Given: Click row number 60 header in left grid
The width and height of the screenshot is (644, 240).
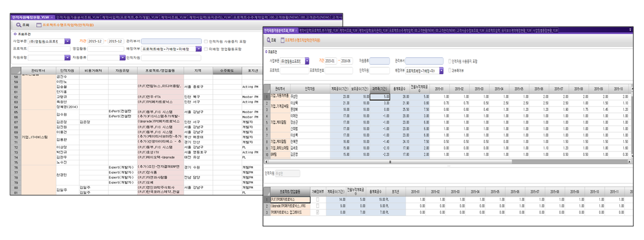Looking at the screenshot, I should tap(16, 86).
